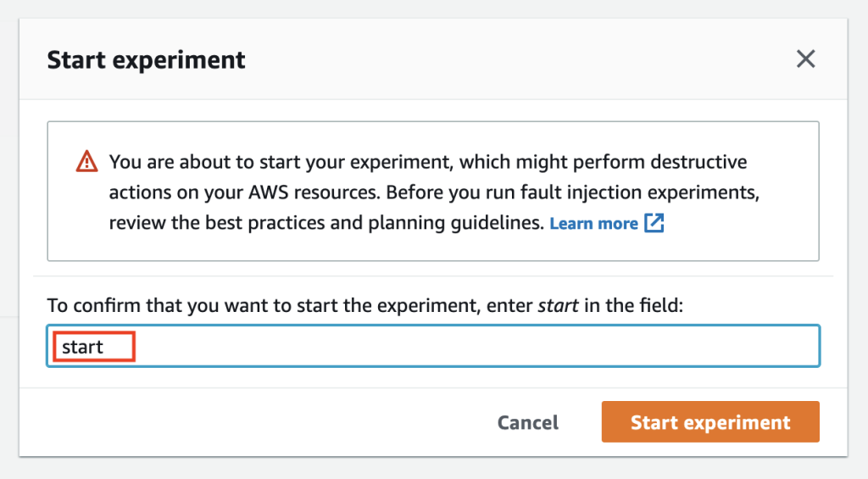Focus the confirmation text input field
This screenshot has height=479, width=868.
point(433,346)
